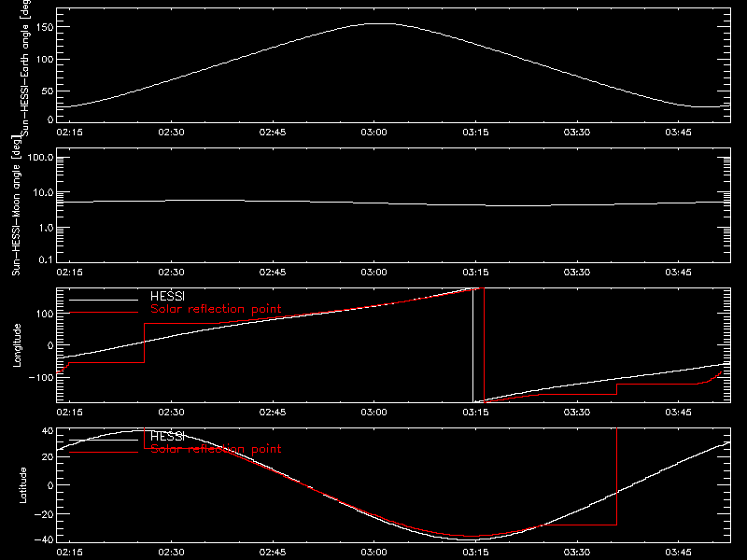
Task: Select the 03:45 label under the Longitude plot
Action: [x=679, y=412]
